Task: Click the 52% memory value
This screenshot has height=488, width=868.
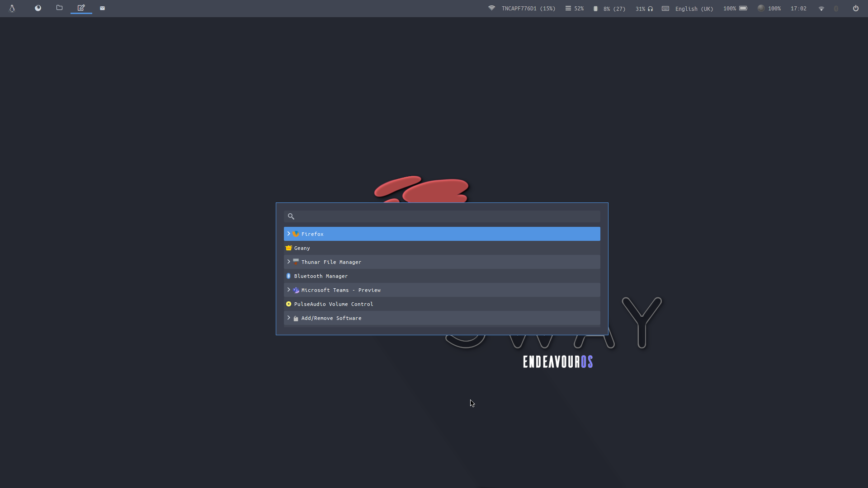Action: point(579,9)
